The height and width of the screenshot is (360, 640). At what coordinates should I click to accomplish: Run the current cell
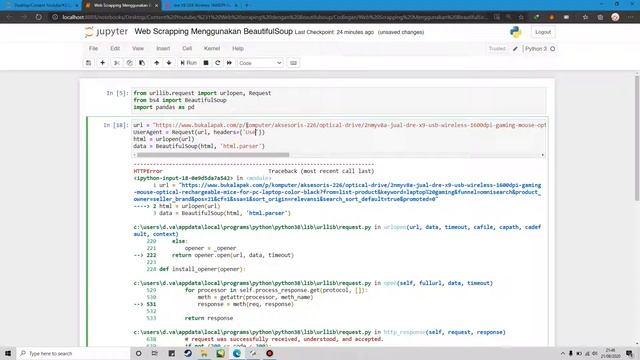[x=189, y=63]
